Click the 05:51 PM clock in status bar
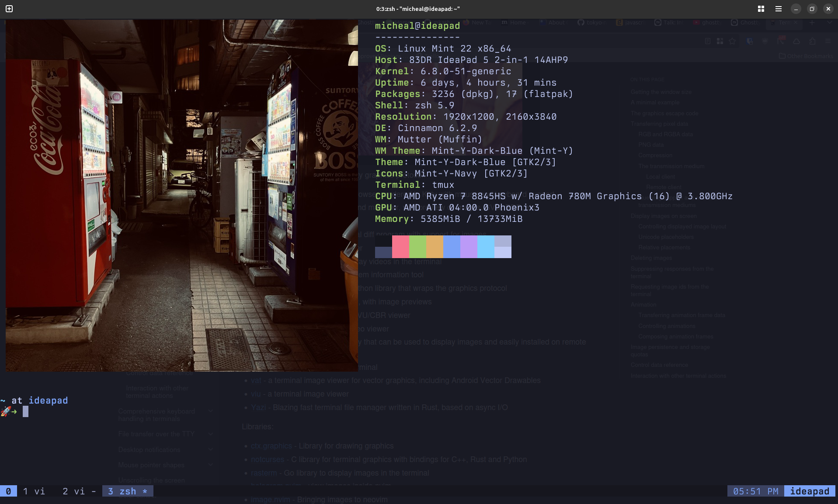The width and height of the screenshot is (838, 504). click(x=755, y=491)
